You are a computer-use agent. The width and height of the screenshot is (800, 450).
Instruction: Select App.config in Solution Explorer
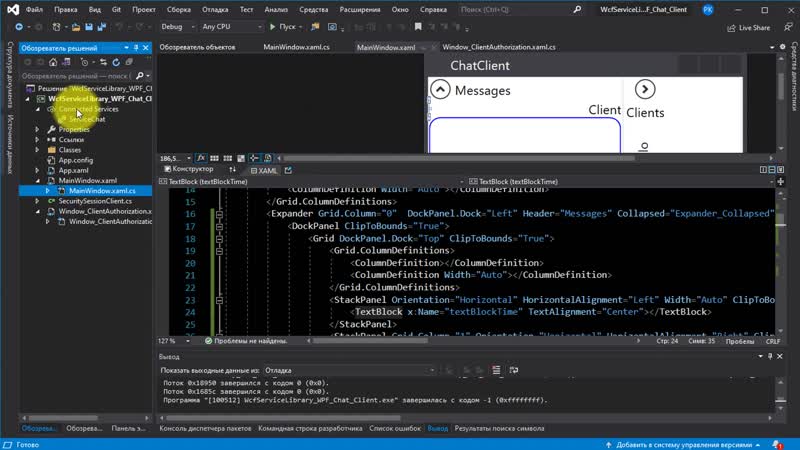(76, 160)
